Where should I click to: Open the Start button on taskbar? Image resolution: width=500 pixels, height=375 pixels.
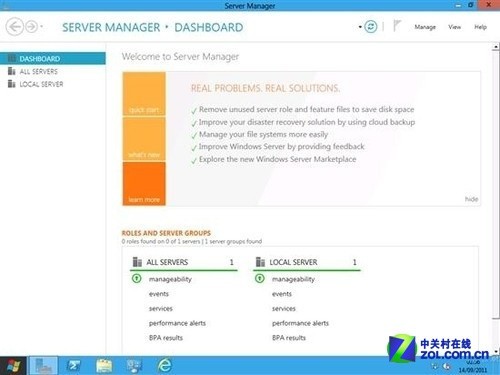coord(13,366)
